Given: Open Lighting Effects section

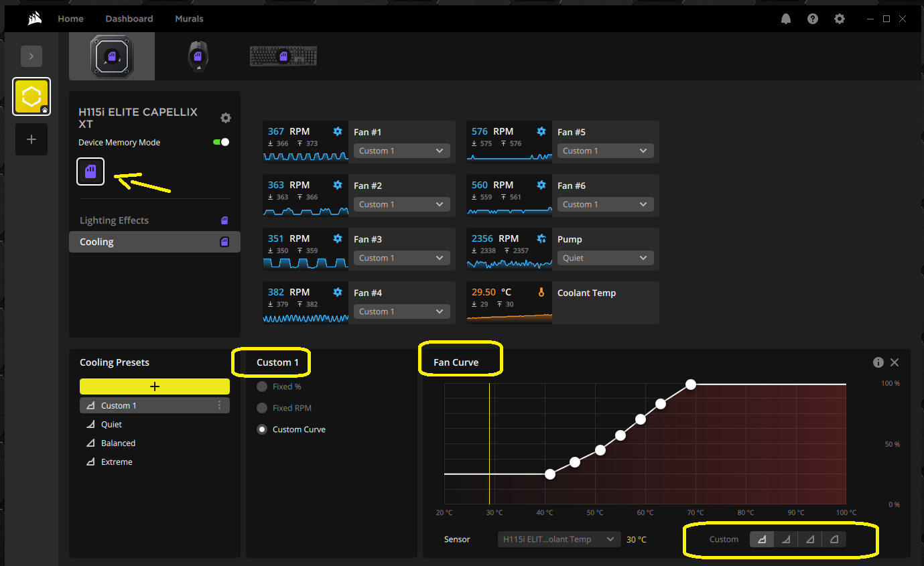Looking at the screenshot, I should tap(155, 220).
